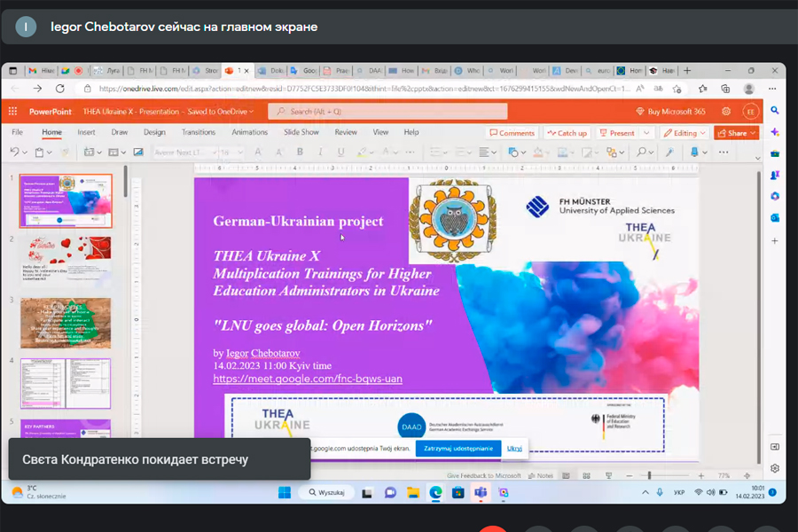Click the zoom slider handle
Image resolution: width=798 pixels, height=532 pixels.
pos(649,475)
